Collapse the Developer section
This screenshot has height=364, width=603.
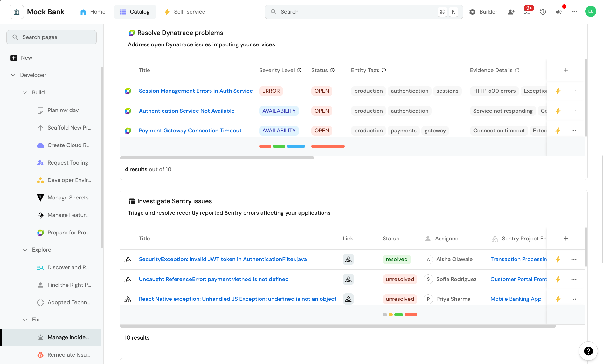point(13,75)
